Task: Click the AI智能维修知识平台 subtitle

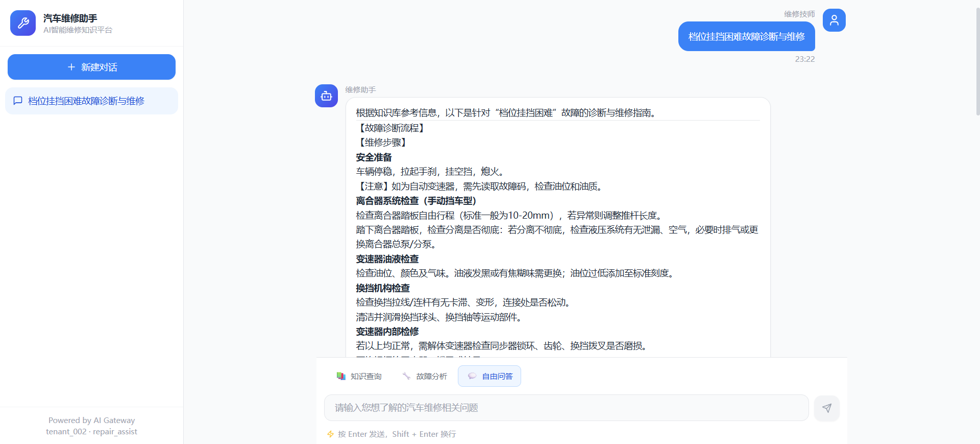Action: pyautogui.click(x=78, y=30)
